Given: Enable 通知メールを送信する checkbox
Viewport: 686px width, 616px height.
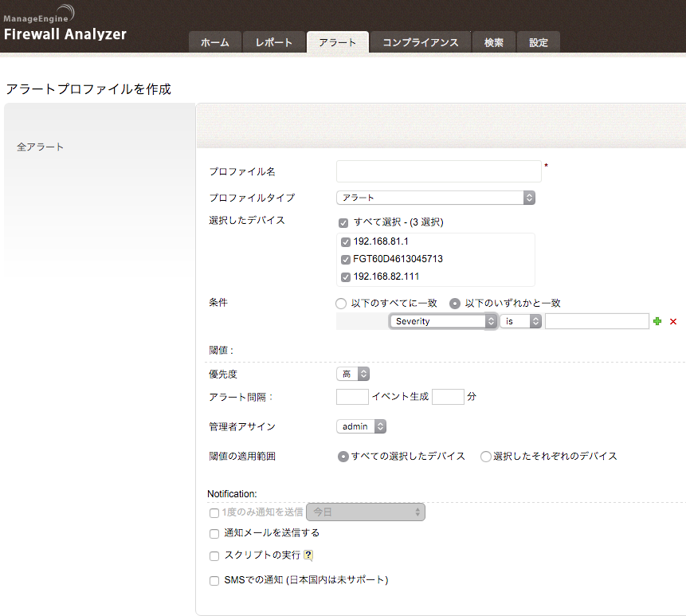Looking at the screenshot, I should (x=214, y=533).
